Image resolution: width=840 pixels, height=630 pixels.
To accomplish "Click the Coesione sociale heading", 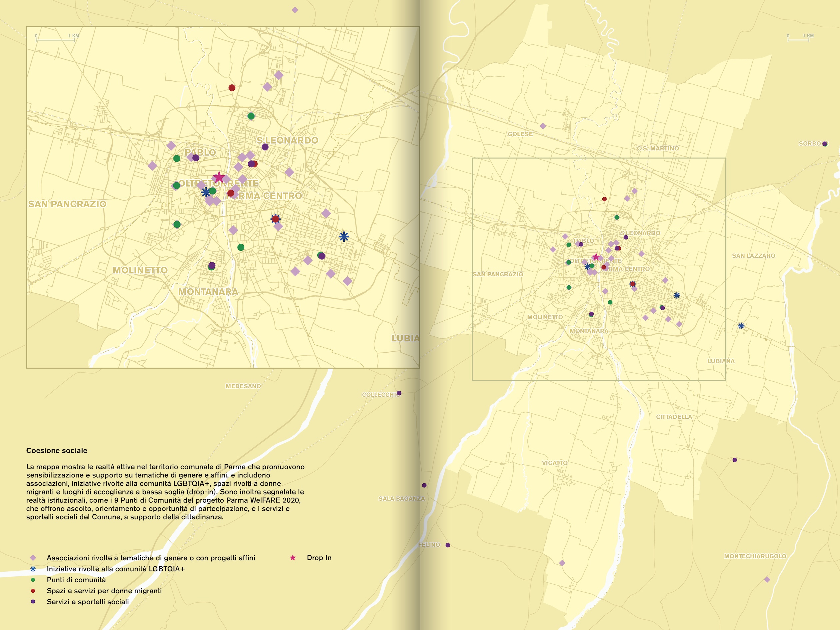I will pos(57,450).
